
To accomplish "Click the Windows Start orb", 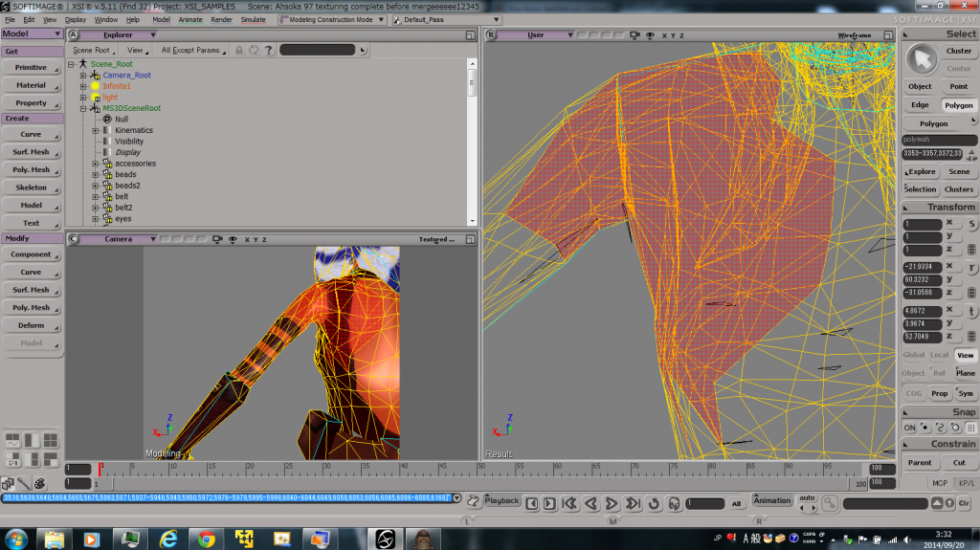I will pyautogui.click(x=15, y=539).
